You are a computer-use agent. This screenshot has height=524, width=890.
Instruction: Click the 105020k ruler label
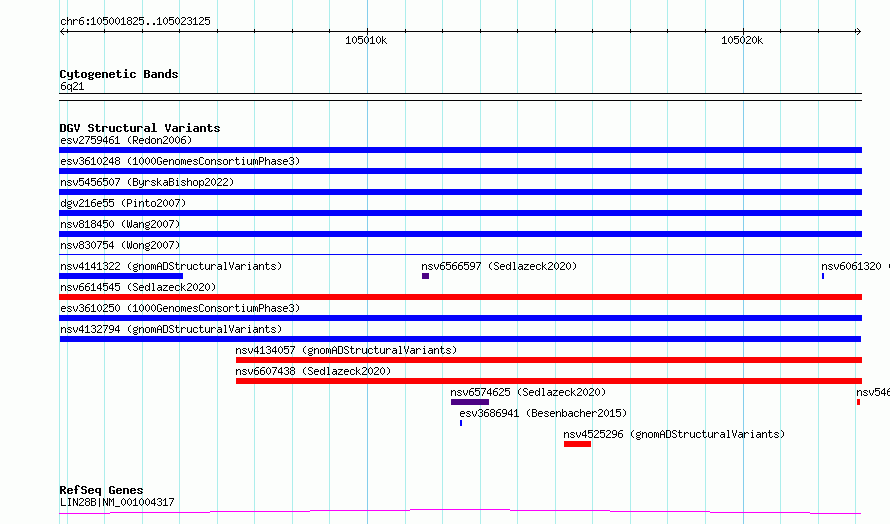742,40
